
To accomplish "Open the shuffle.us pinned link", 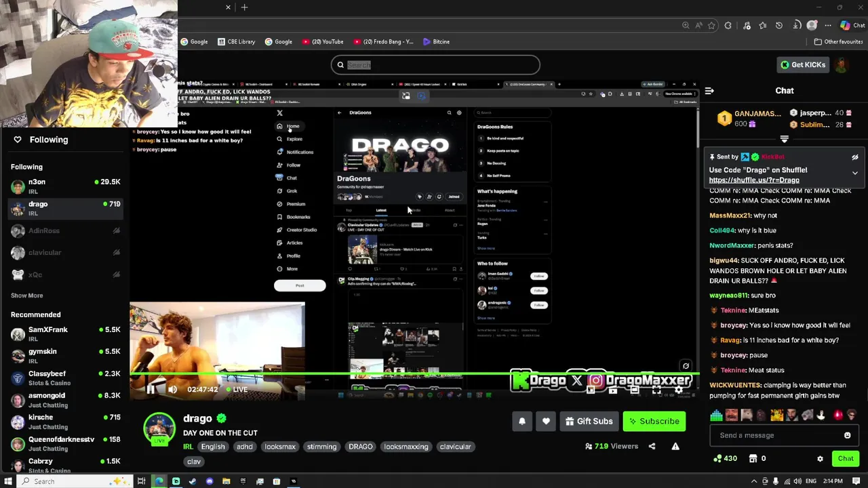I will pyautogui.click(x=754, y=180).
